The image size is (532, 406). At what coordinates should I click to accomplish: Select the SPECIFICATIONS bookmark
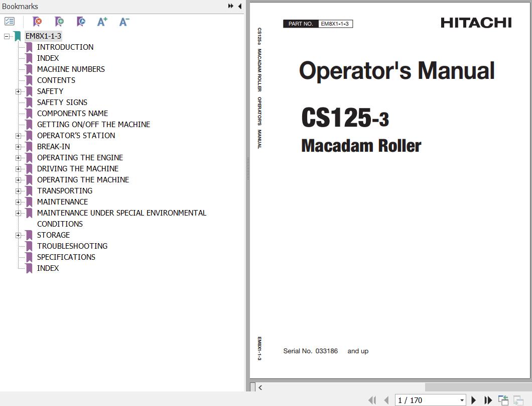tap(66, 257)
